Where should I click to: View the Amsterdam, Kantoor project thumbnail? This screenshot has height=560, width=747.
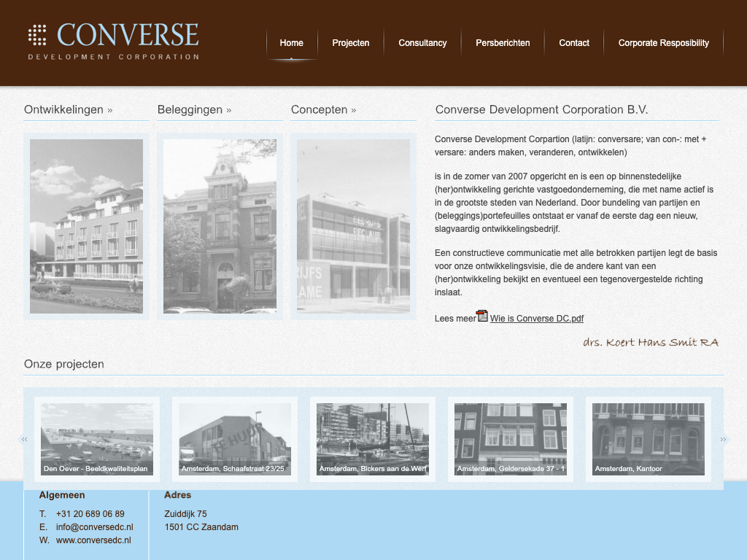point(649,439)
